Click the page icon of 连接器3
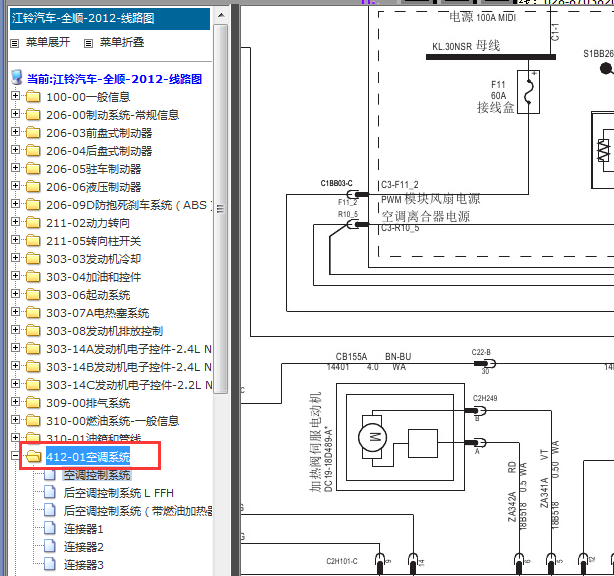 tap(50, 564)
